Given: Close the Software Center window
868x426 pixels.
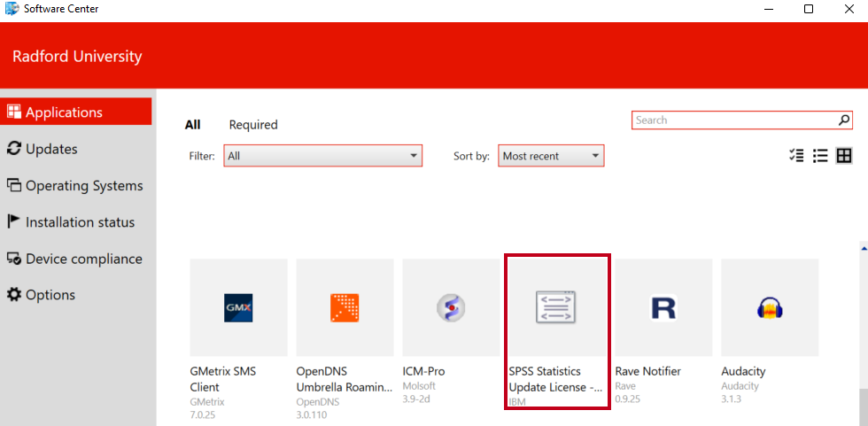Looking at the screenshot, I should click(849, 9).
